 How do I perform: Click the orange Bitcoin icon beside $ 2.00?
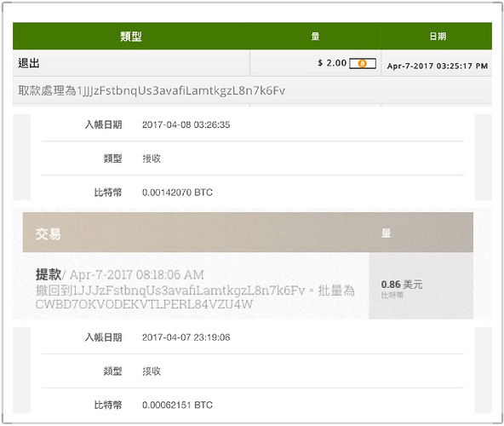click(x=363, y=63)
